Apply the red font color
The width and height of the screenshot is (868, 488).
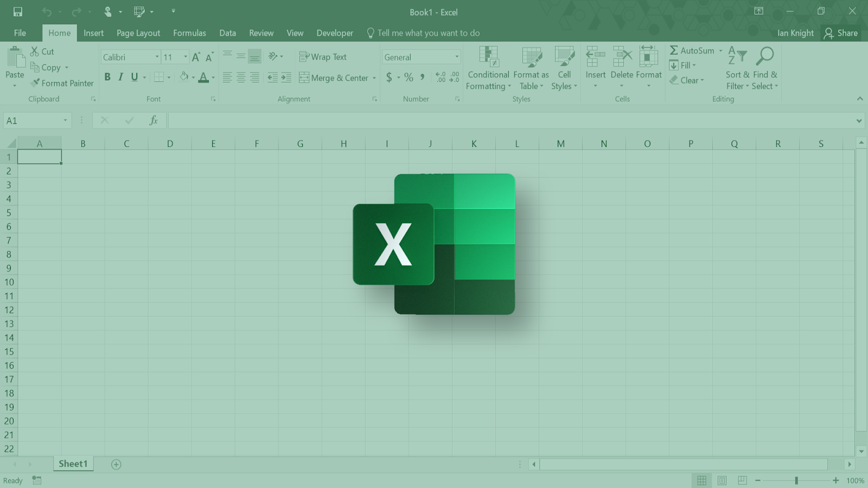pos(203,78)
